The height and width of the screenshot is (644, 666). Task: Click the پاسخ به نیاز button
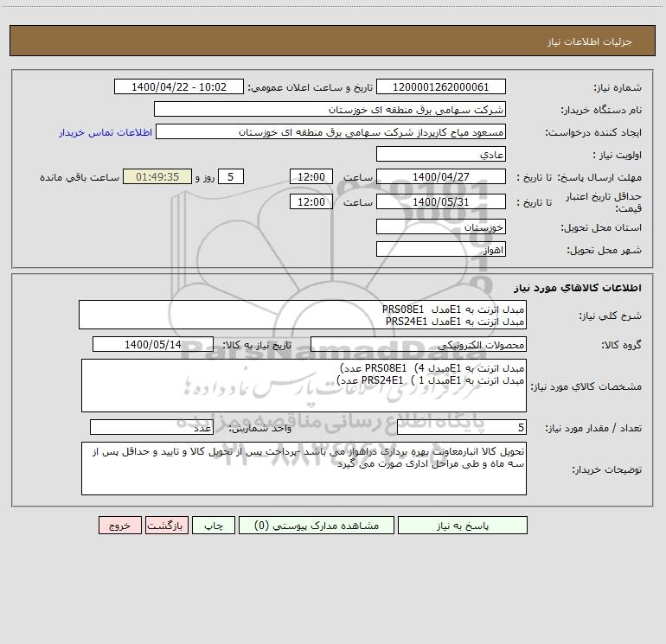[463, 525]
